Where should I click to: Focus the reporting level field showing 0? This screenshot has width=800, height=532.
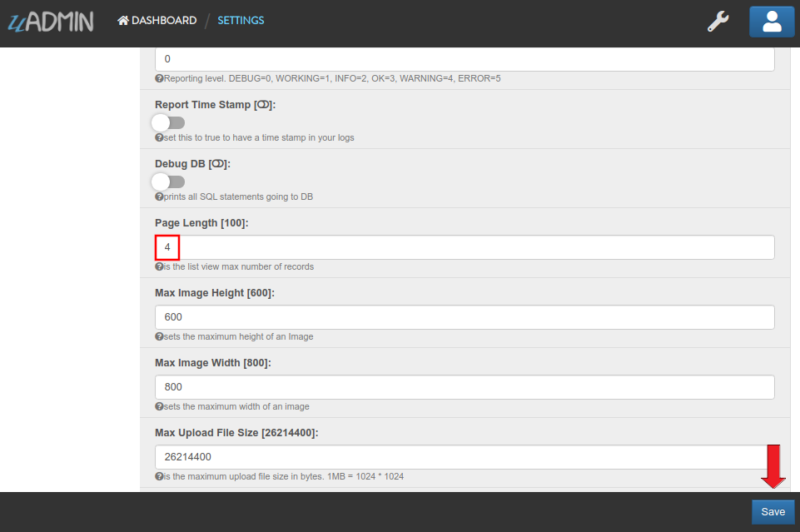pos(465,59)
